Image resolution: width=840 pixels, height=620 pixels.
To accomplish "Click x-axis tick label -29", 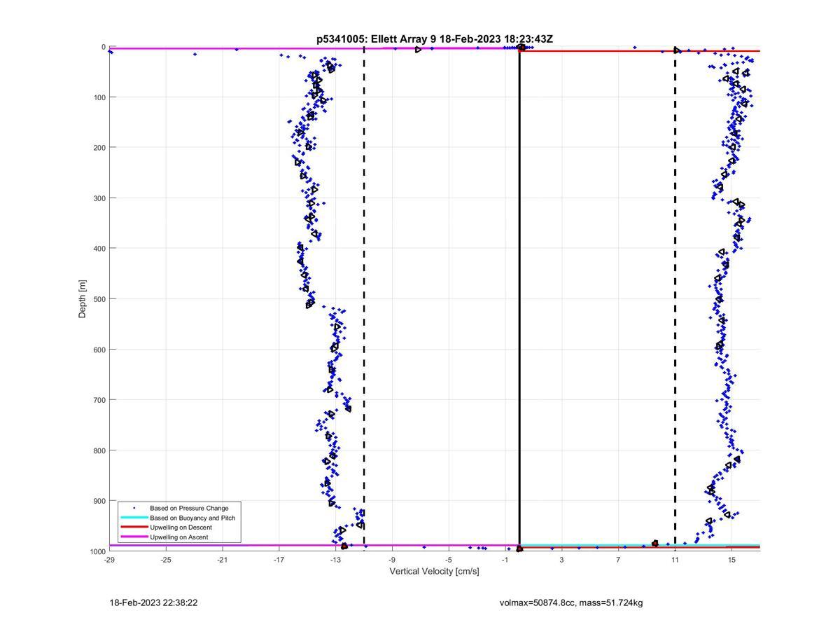I will pos(109,560).
